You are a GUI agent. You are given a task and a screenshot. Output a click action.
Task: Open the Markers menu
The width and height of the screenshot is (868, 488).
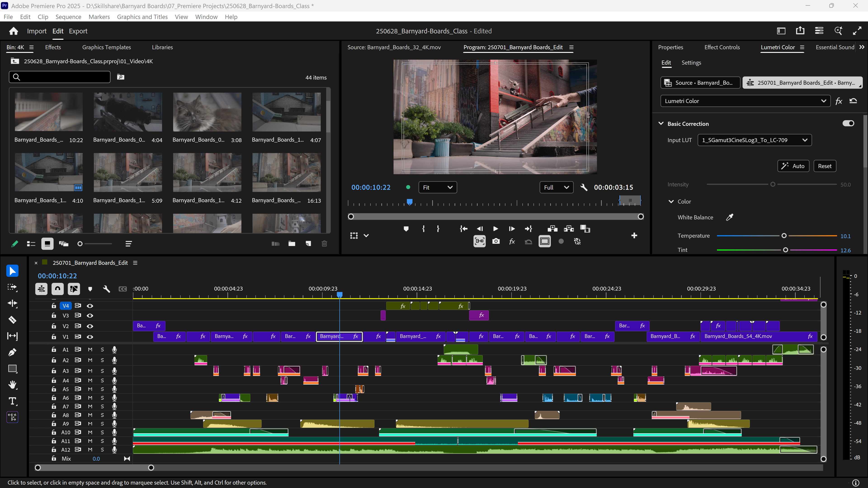click(99, 17)
